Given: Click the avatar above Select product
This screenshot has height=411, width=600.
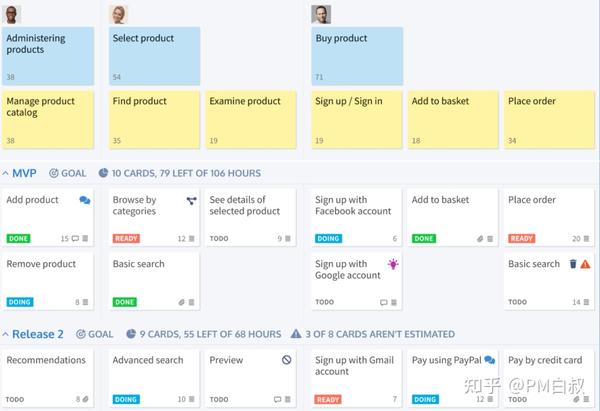Looking at the screenshot, I should 118,15.
